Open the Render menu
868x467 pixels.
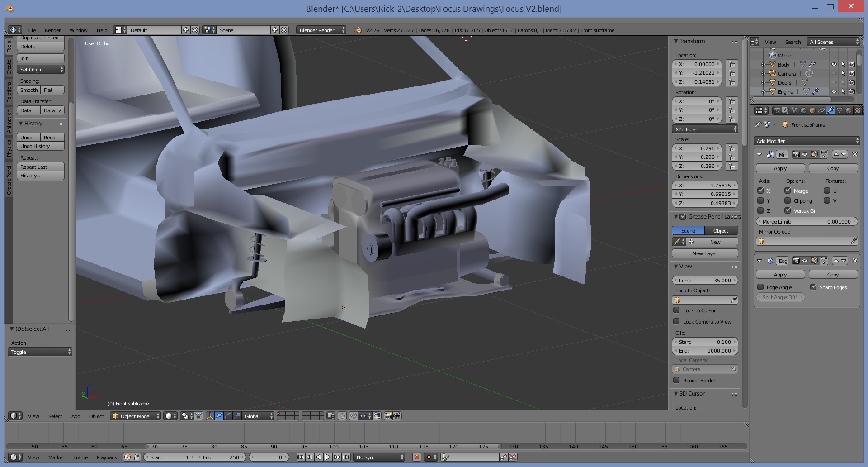pyautogui.click(x=52, y=30)
